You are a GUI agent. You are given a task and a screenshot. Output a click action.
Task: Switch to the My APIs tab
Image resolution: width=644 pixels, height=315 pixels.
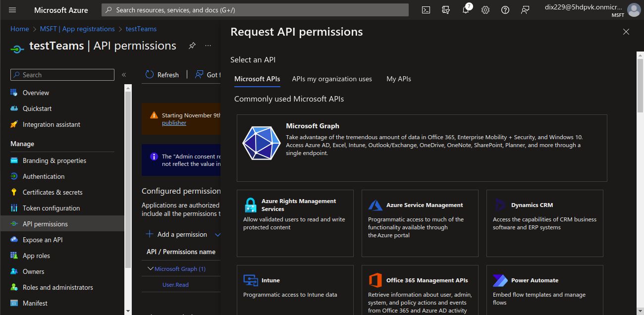(399, 79)
